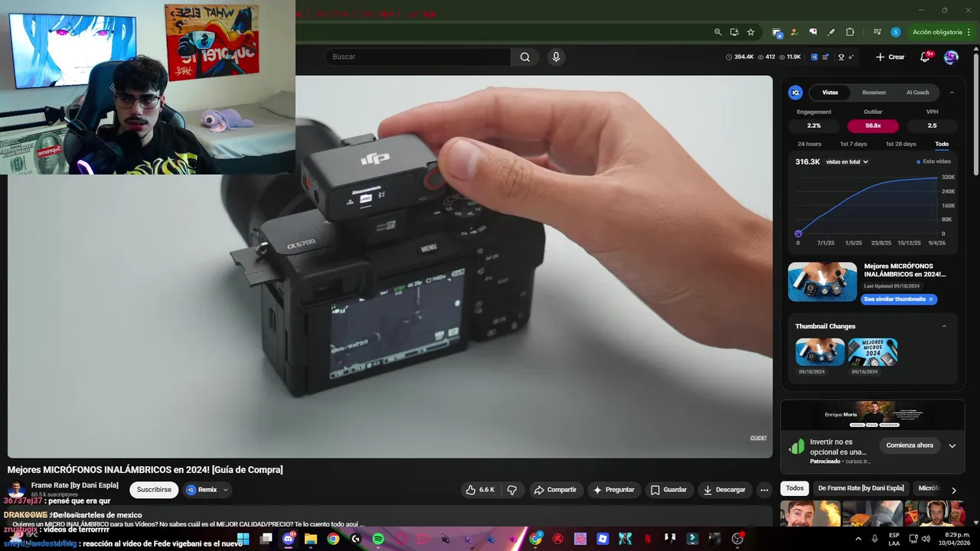Viewport: 980px width, 551px height.
Task: Click Suscribirse button
Action: point(154,490)
